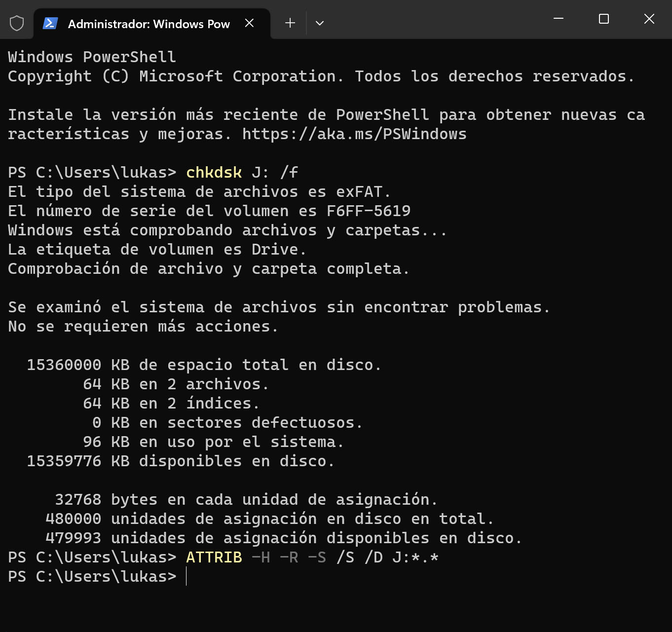The width and height of the screenshot is (672, 632).
Task: Click the ATTRIB command text
Action: 214,558
